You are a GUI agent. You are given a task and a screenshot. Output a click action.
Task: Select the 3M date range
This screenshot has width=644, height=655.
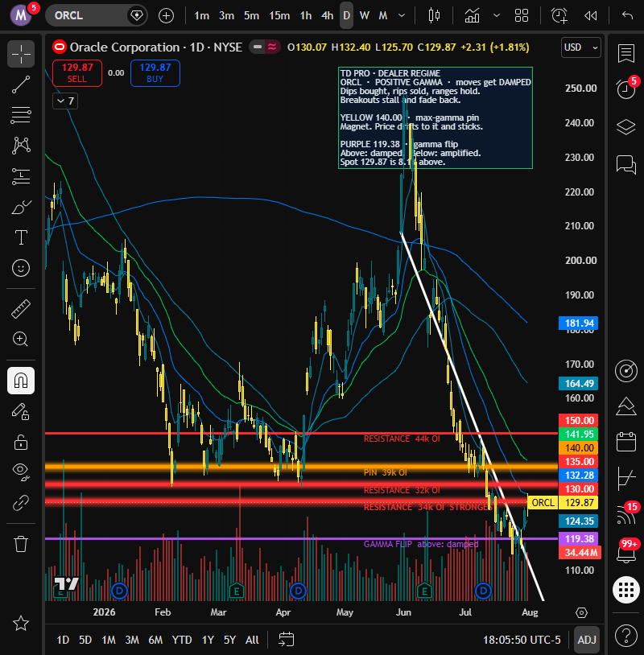click(x=132, y=640)
